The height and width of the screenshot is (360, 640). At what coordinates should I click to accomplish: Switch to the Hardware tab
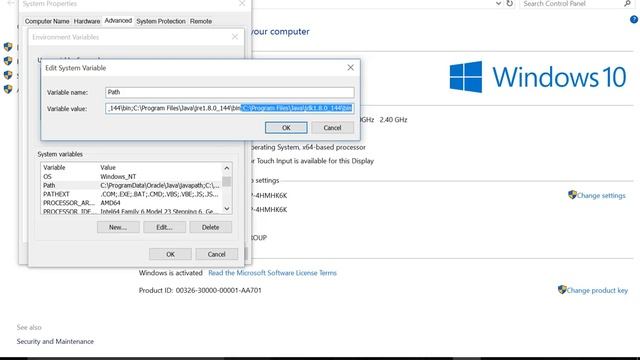tap(87, 21)
